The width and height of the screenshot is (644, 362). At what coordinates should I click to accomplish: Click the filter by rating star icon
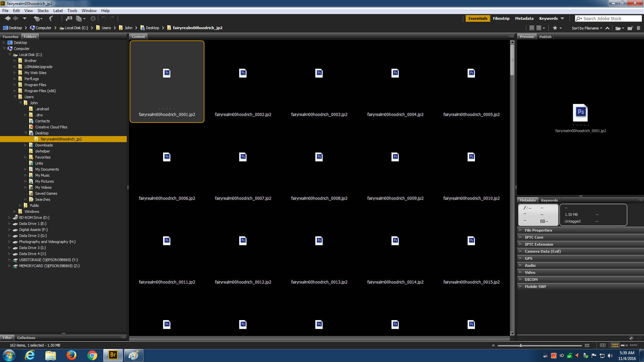(555, 28)
